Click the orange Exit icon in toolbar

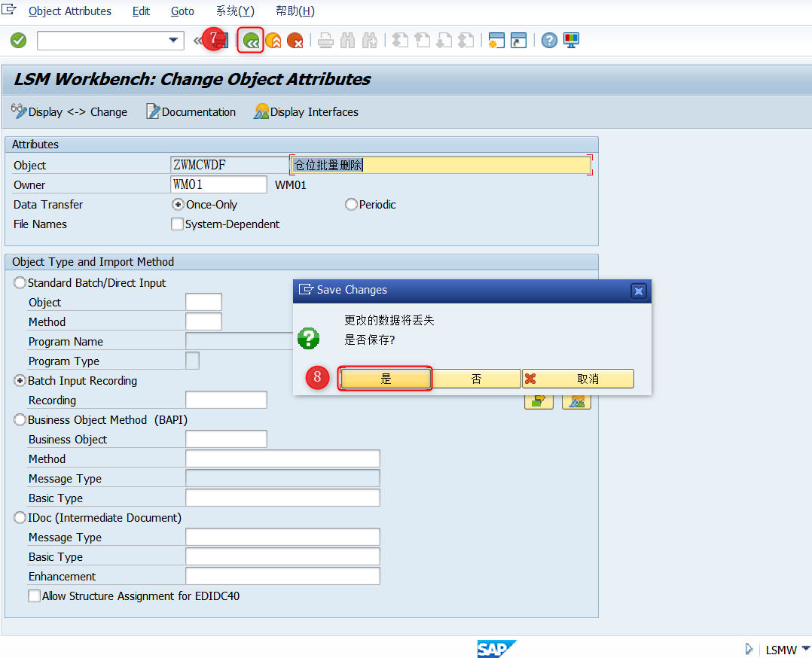(x=273, y=41)
